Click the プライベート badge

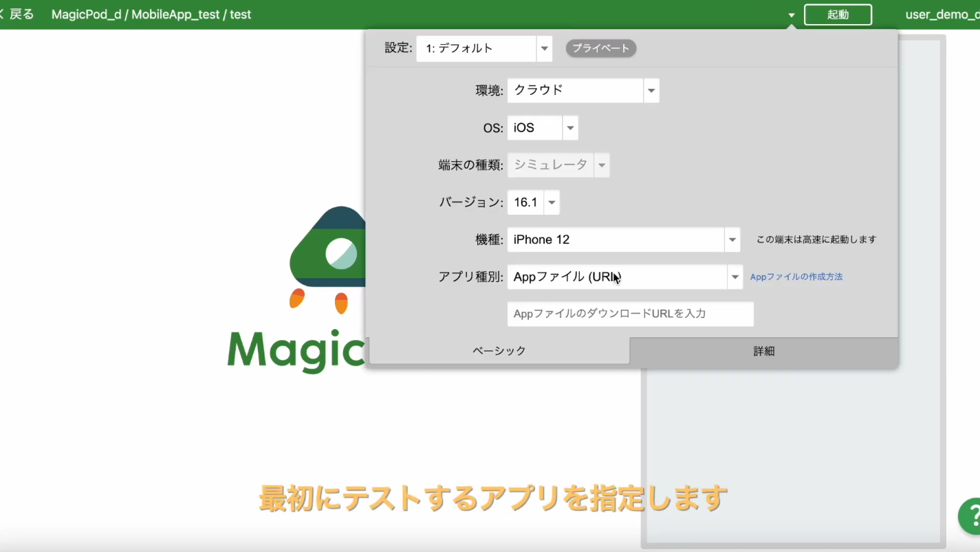click(601, 48)
